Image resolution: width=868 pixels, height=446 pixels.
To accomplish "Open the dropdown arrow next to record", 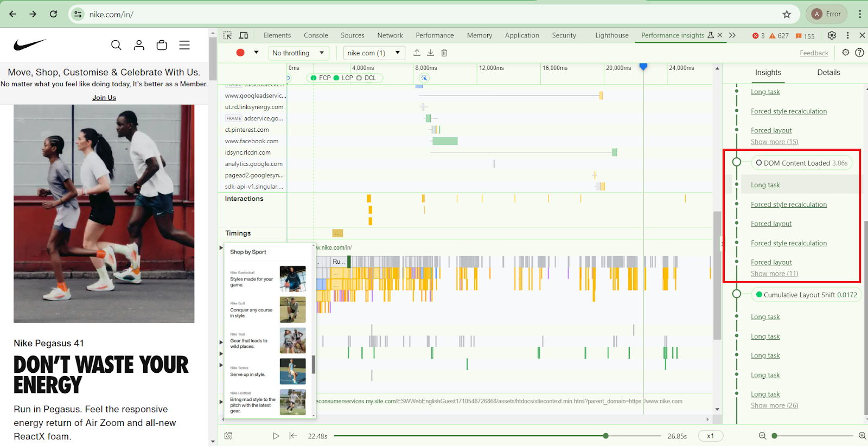I will (256, 53).
